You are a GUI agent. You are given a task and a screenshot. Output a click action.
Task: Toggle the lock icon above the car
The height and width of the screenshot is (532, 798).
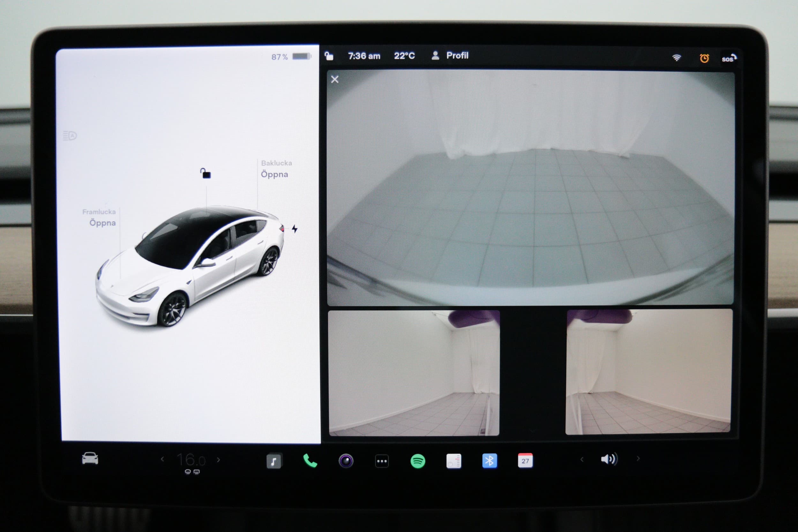pos(206,173)
